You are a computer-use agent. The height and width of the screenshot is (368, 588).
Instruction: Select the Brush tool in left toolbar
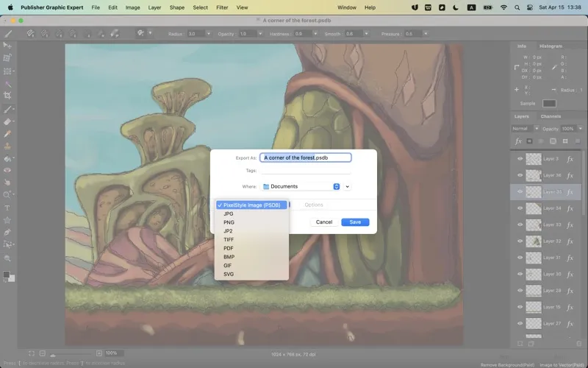click(x=7, y=109)
